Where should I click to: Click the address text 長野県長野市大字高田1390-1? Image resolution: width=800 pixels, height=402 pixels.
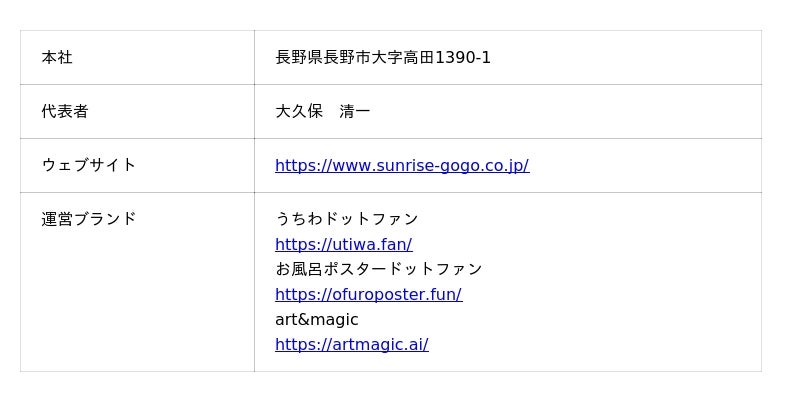(383, 58)
